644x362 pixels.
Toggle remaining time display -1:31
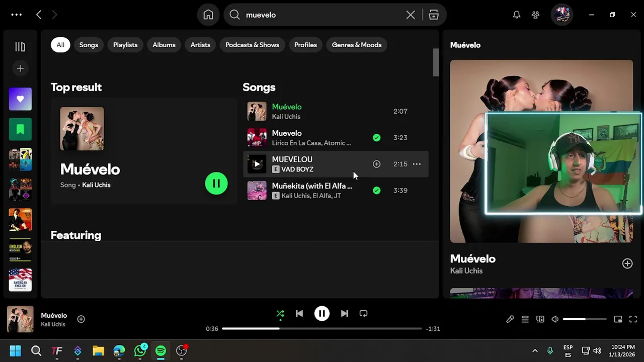coord(433,329)
